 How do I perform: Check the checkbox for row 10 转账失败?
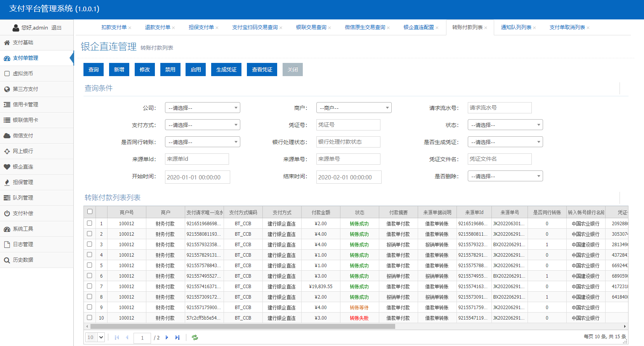tap(90, 318)
